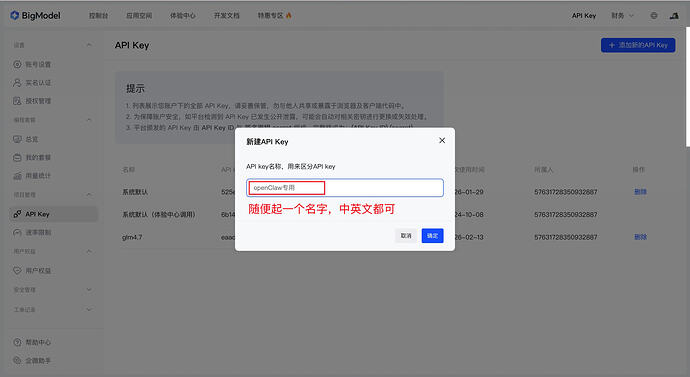This screenshot has height=377, width=690.
Task: Click the 确定 button in dialog
Action: pyautogui.click(x=432, y=236)
